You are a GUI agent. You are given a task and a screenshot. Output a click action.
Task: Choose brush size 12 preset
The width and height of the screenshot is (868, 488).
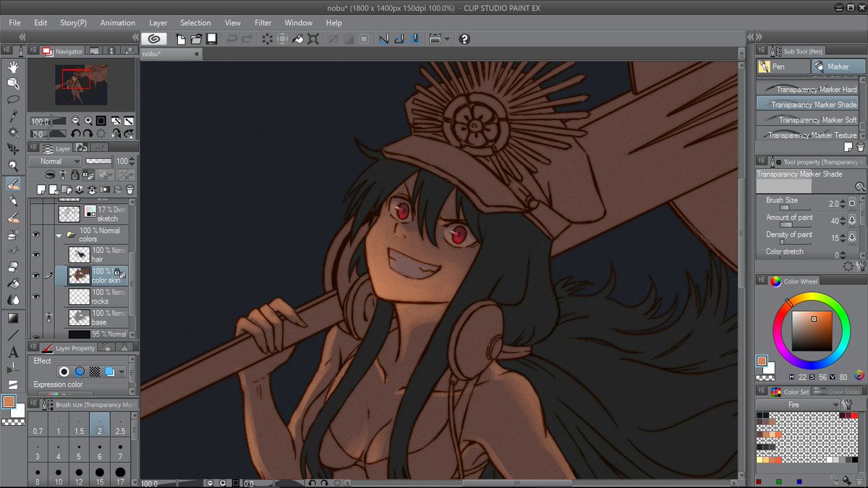(79, 476)
